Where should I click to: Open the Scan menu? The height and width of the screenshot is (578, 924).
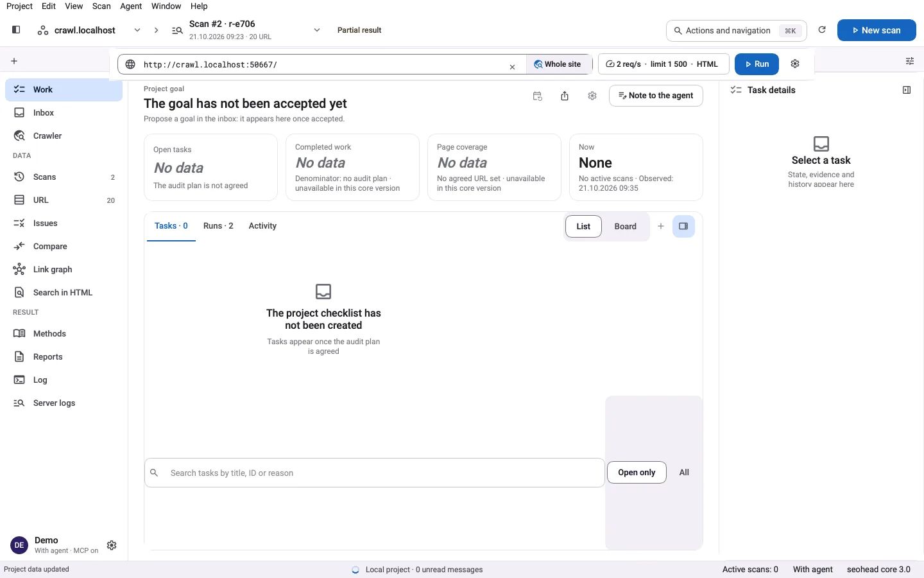coord(101,6)
